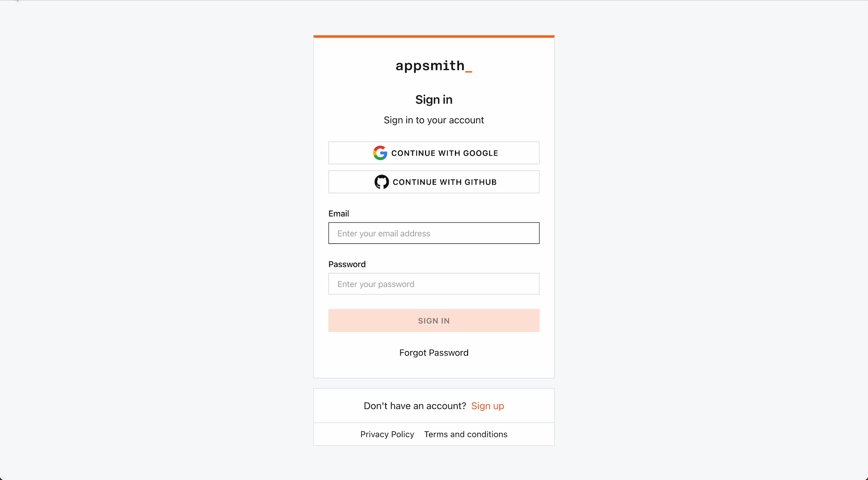Click the Password field label
Viewport: 868px width, 480px height.
pos(347,264)
